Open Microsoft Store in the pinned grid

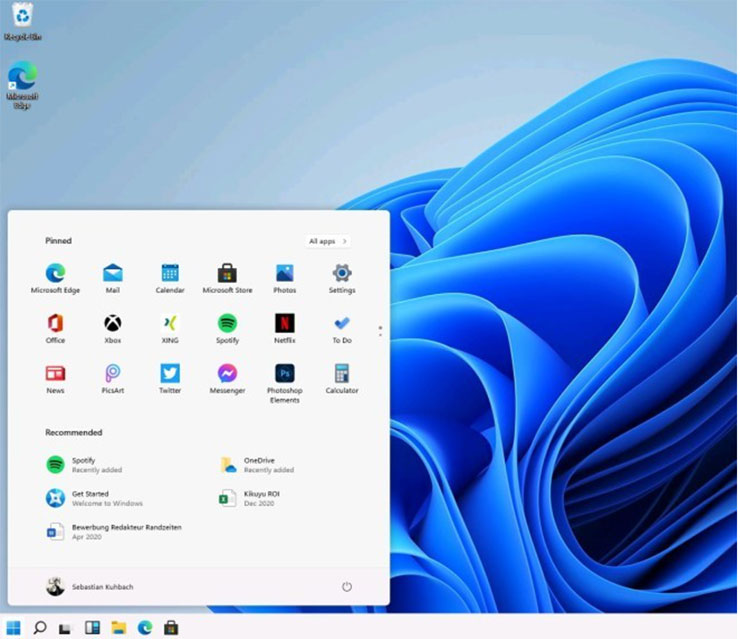click(227, 278)
